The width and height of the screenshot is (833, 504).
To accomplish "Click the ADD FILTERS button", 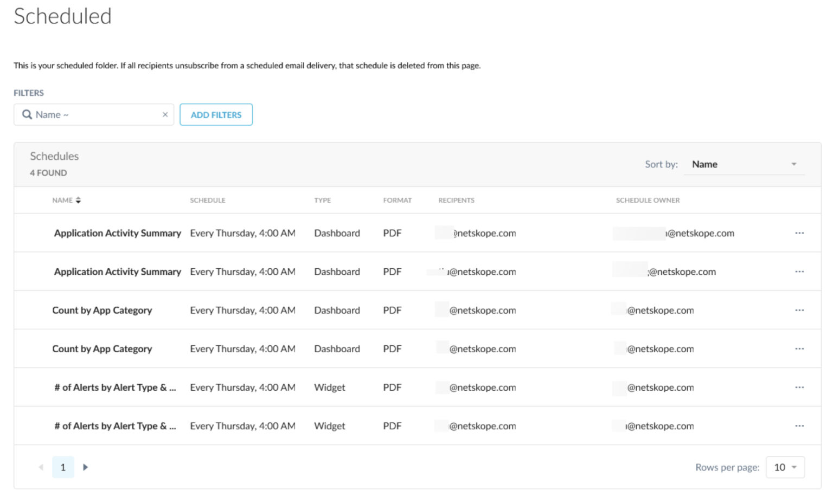I will [216, 114].
